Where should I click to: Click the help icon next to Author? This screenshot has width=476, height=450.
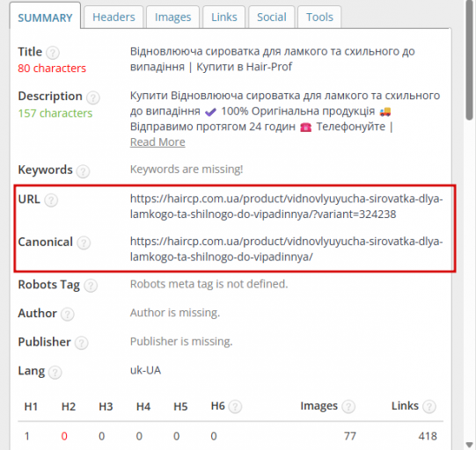click(x=68, y=314)
